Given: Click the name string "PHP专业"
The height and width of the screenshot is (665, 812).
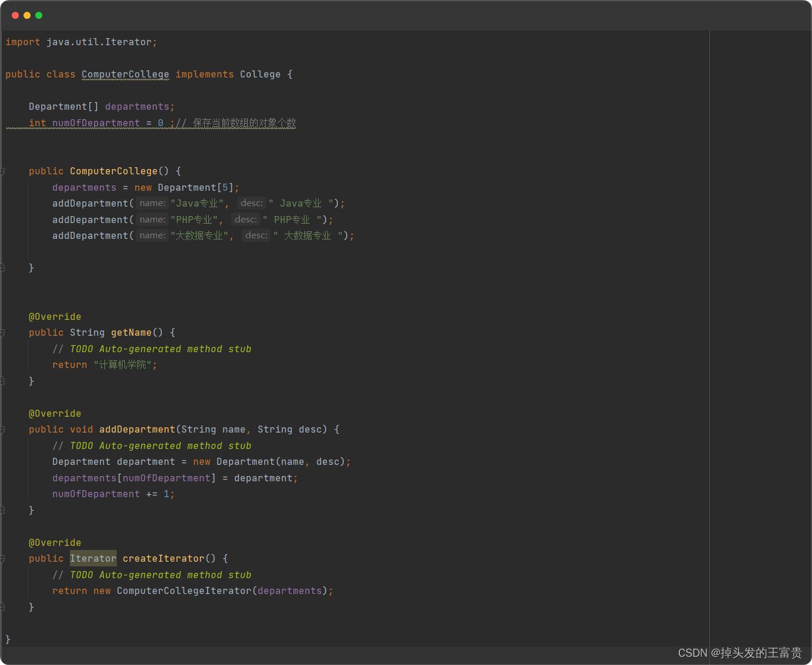Looking at the screenshot, I should pyautogui.click(x=194, y=220).
